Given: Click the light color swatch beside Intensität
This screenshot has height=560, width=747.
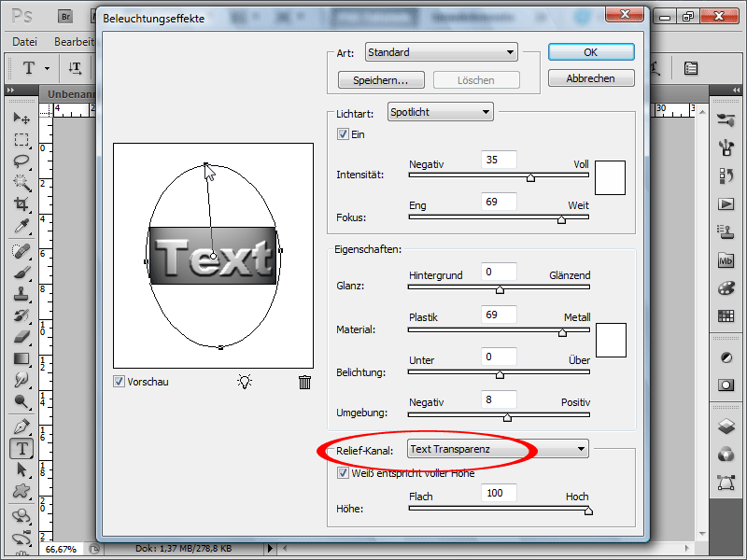Looking at the screenshot, I should (x=611, y=177).
